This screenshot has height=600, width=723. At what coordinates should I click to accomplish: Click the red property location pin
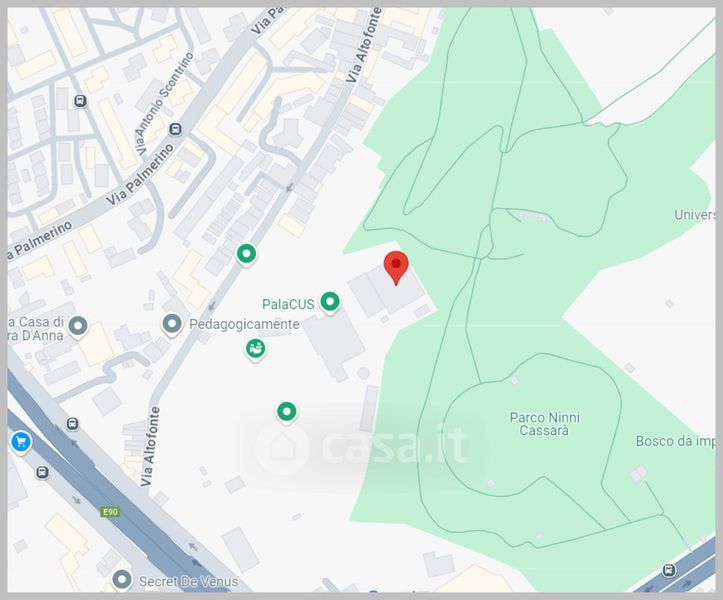[x=396, y=267]
